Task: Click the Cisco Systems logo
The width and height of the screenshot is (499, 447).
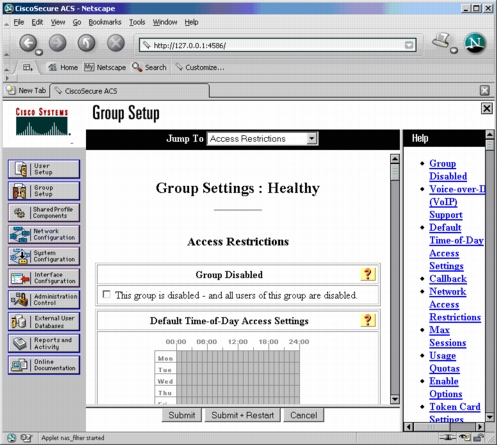Action: (x=42, y=122)
